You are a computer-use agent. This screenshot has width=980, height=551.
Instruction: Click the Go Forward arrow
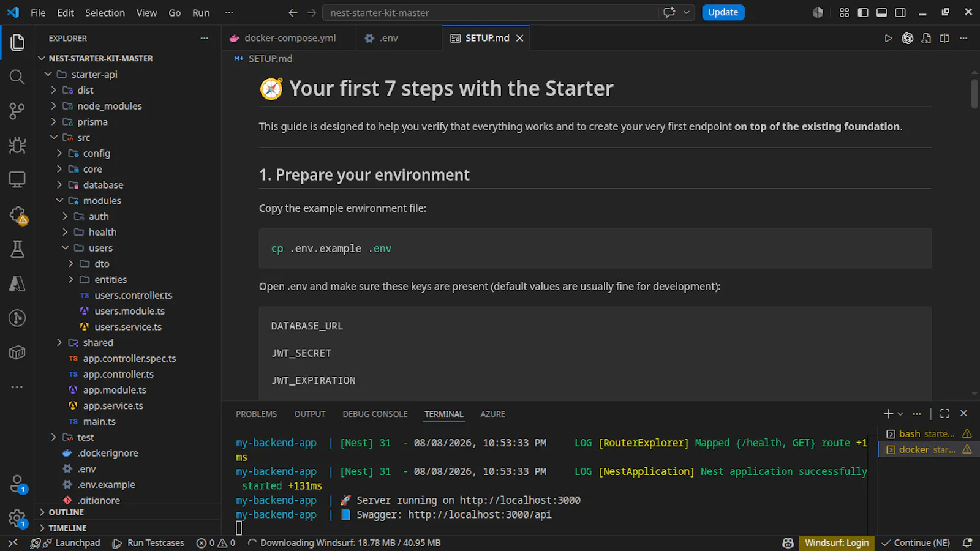coord(312,12)
